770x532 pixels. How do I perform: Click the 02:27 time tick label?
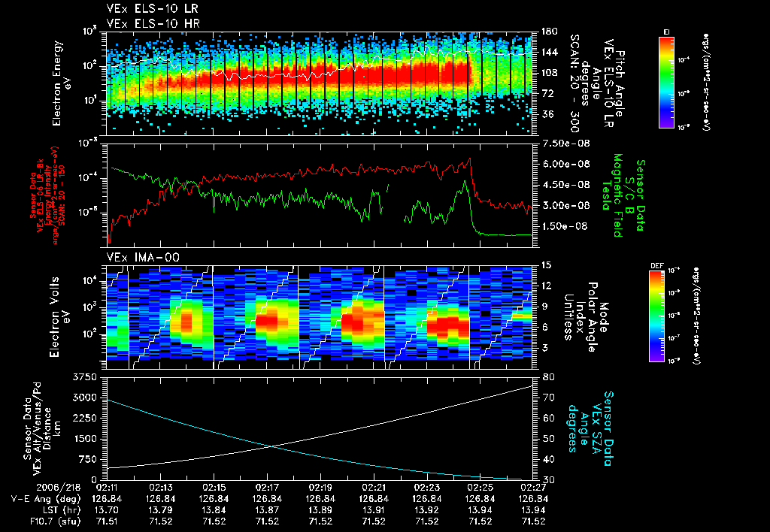click(533, 488)
